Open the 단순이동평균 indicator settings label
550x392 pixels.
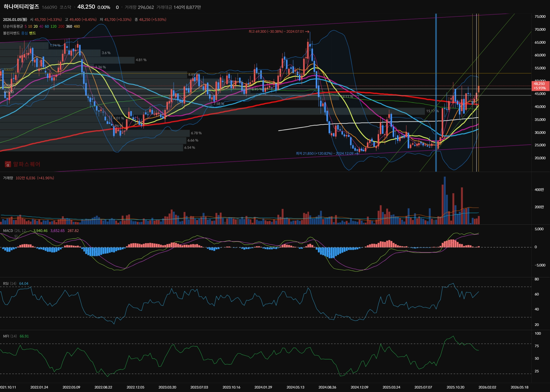click(13, 26)
